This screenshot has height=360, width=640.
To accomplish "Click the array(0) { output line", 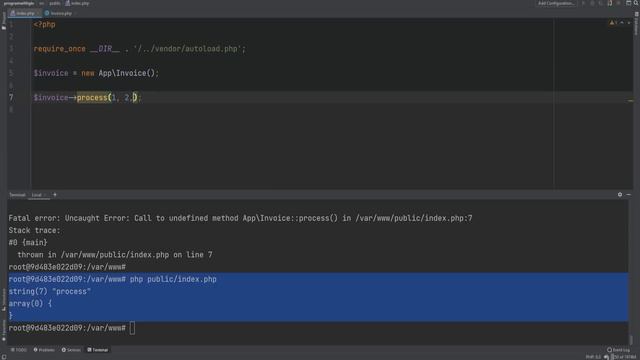I will point(30,304).
